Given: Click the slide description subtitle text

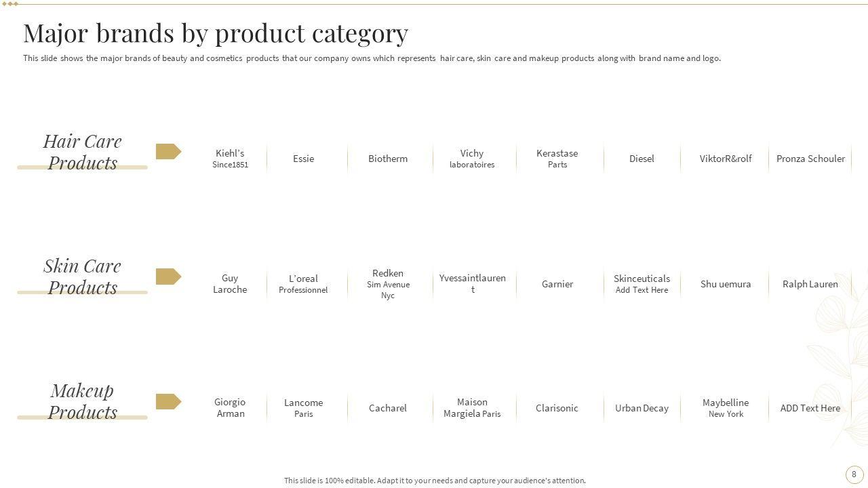Looking at the screenshot, I should tap(372, 58).
